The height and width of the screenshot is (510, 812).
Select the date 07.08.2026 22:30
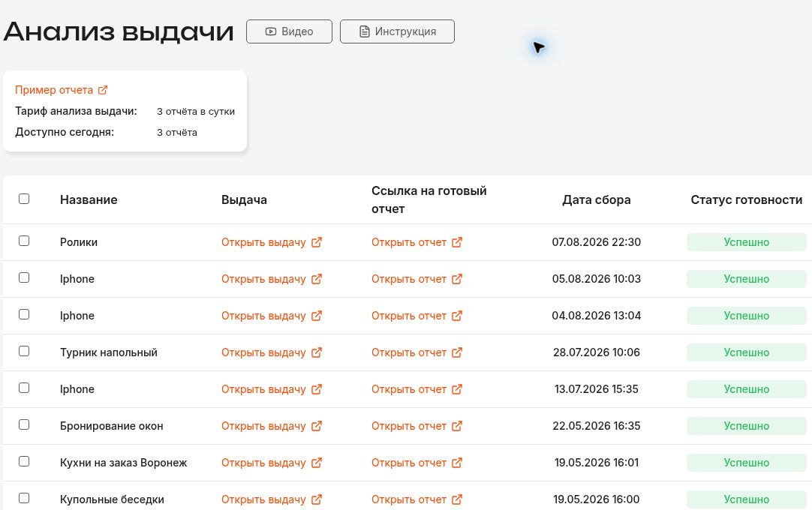tap(597, 242)
